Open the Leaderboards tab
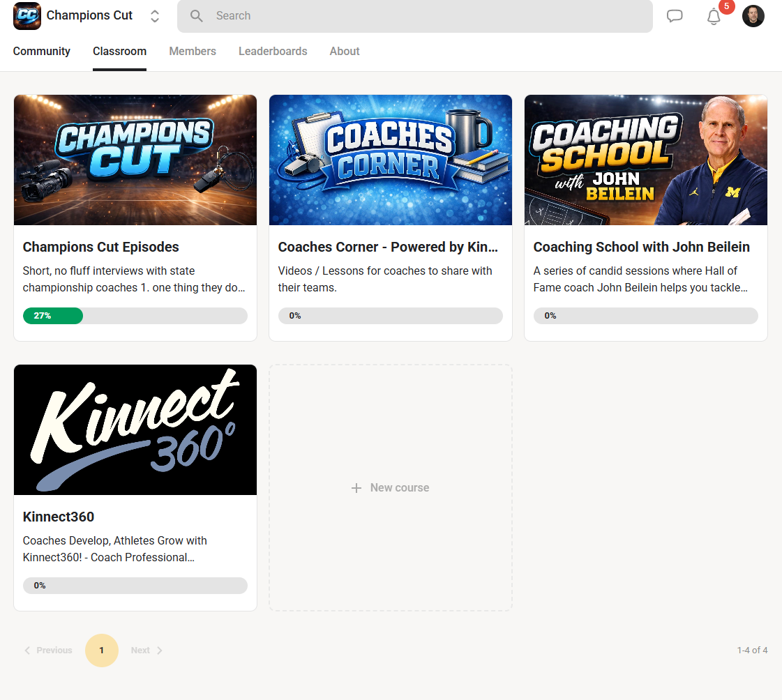The width and height of the screenshot is (782, 700). point(273,52)
